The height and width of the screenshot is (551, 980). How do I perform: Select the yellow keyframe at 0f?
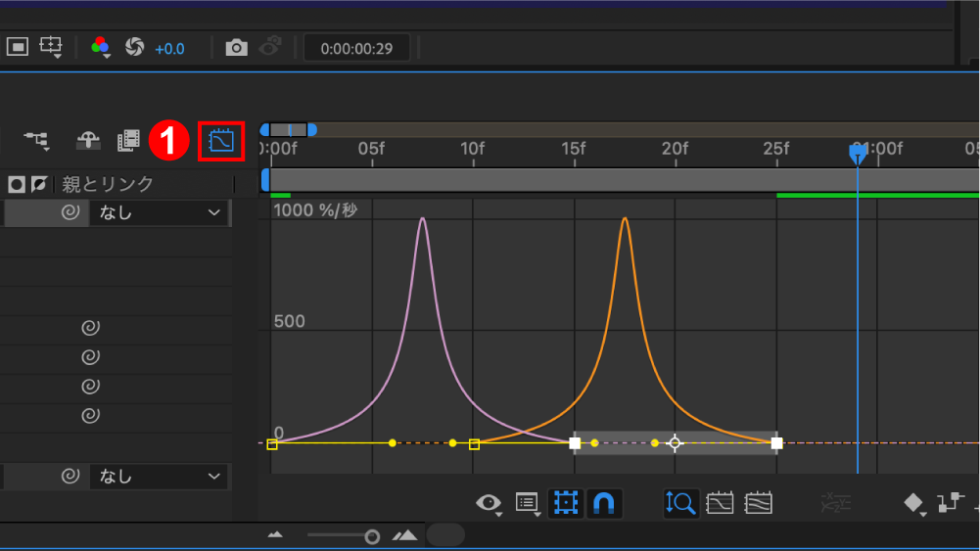272,444
